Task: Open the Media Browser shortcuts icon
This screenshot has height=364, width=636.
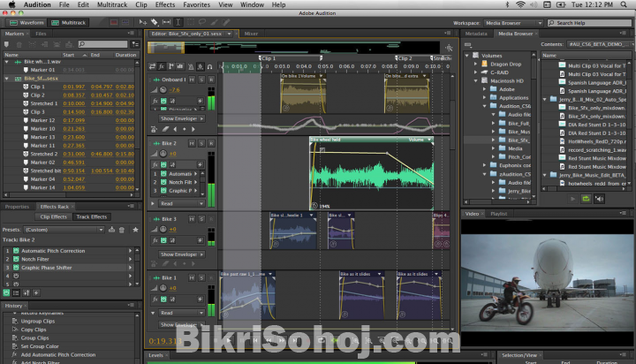Action: [x=468, y=45]
